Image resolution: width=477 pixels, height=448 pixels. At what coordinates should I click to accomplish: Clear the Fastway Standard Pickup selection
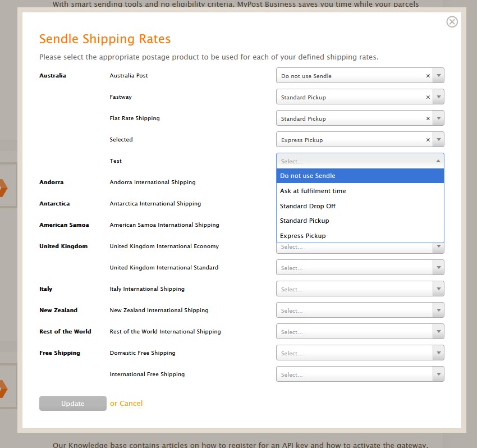428,97
